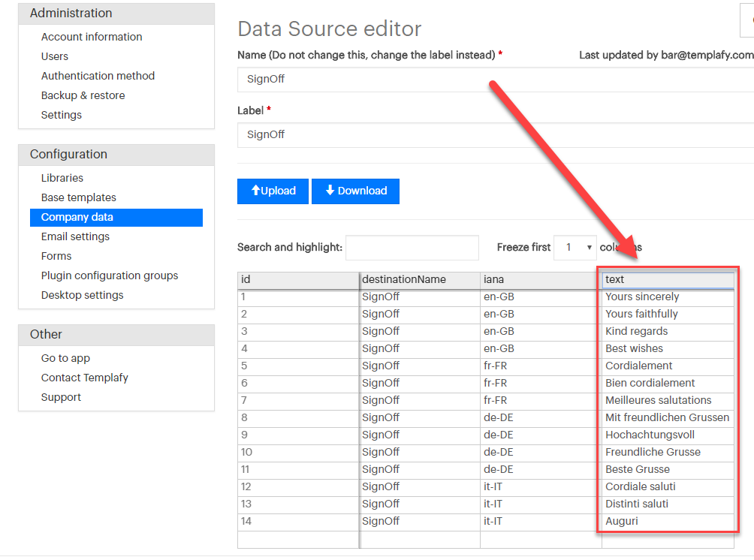Open Plugin configuration groups
This screenshot has height=560, width=754.
[x=109, y=276]
